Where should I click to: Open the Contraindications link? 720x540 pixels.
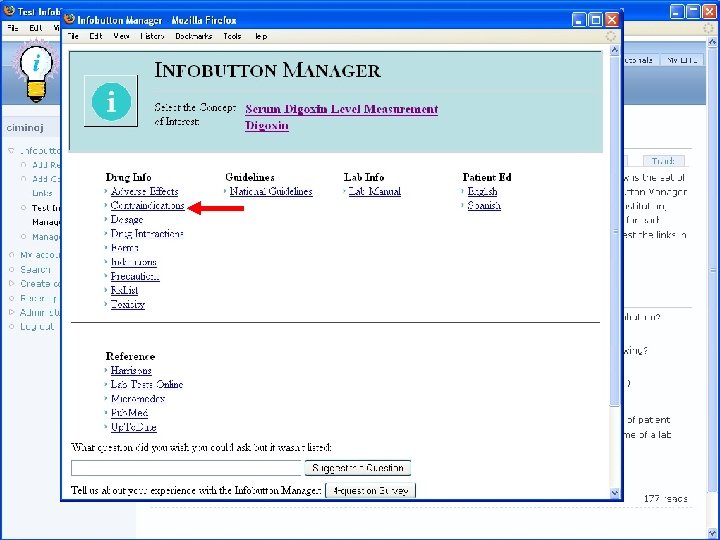(147, 205)
